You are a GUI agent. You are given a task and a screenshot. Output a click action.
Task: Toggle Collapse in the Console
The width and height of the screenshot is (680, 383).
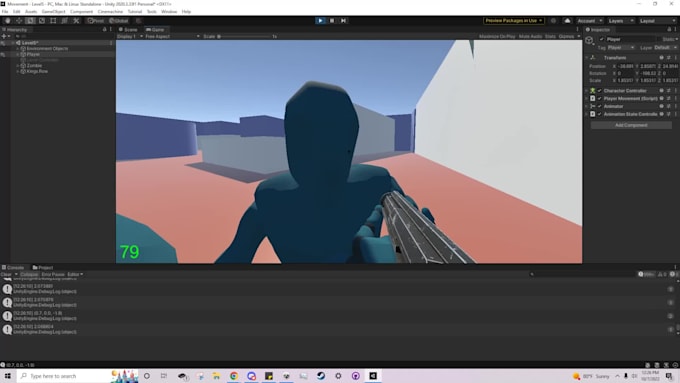[29, 274]
